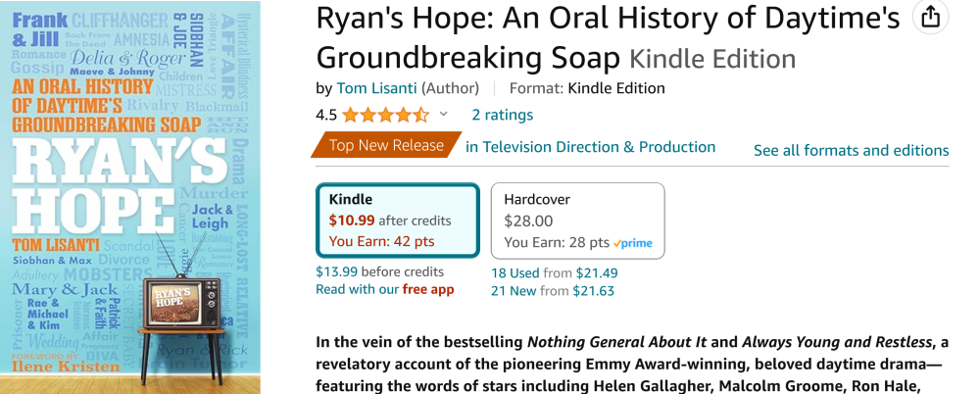
Task: Click the Top New Release badge
Action: (x=386, y=146)
